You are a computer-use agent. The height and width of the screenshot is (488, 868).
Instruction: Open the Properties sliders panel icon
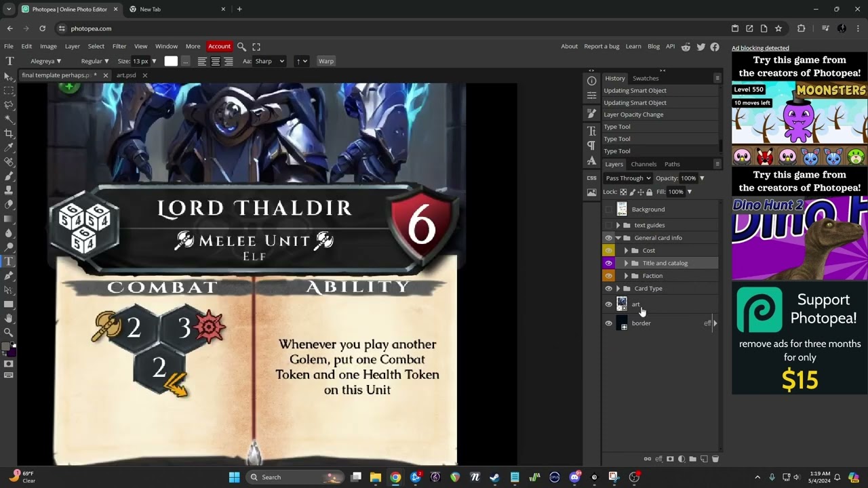click(591, 96)
